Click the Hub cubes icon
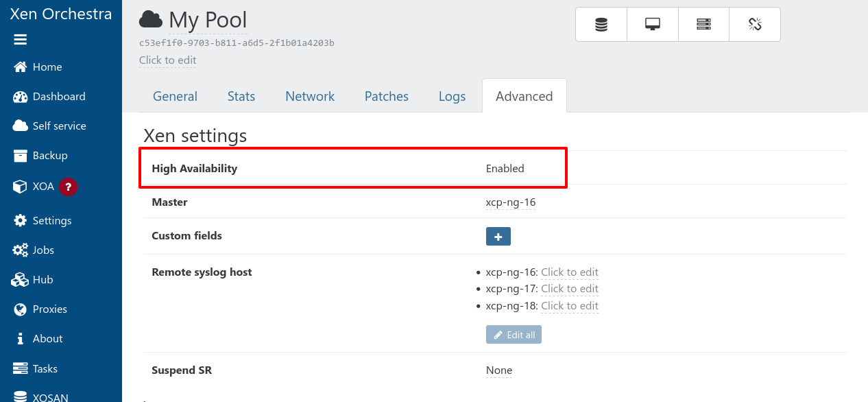Screen dimensions: 868x402 (20, 280)
